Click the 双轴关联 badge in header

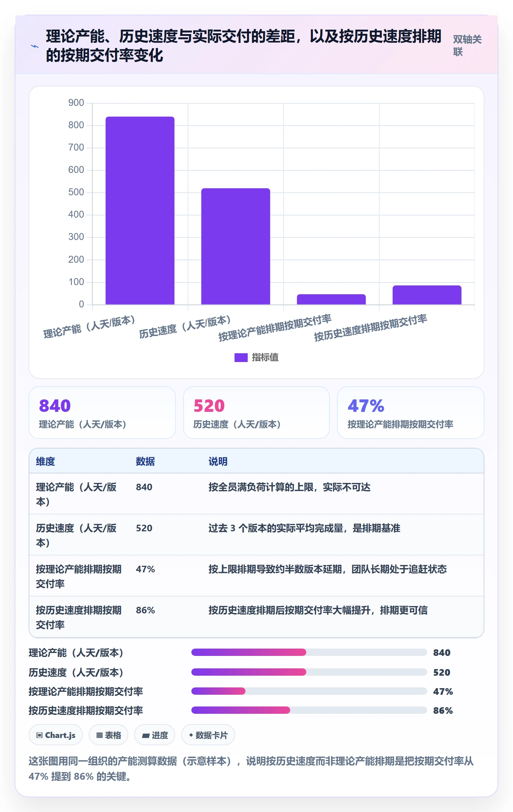tap(468, 45)
